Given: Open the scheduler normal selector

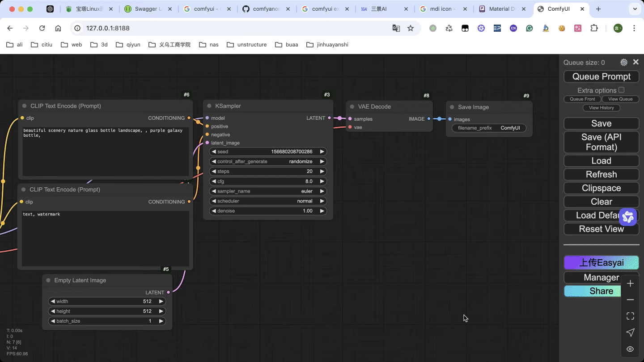Looking at the screenshot, I should 268,201.
